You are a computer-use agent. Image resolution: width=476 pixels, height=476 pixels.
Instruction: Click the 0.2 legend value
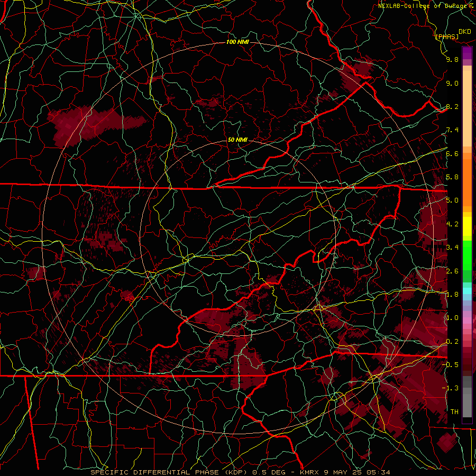[x=452, y=342]
